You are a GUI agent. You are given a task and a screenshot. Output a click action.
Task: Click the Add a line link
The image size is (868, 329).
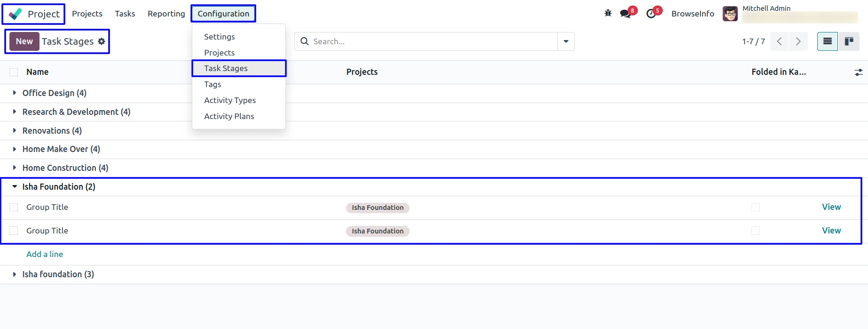pyautogui.click(x=45, y=254)
